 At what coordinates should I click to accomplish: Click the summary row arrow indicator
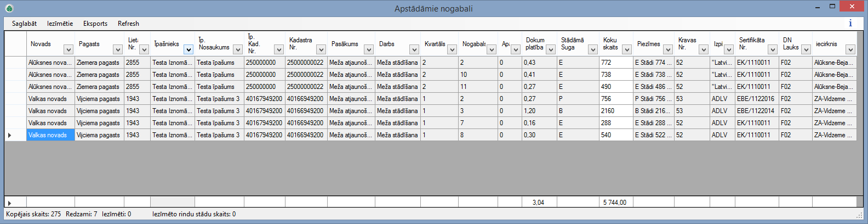point(9,203)
